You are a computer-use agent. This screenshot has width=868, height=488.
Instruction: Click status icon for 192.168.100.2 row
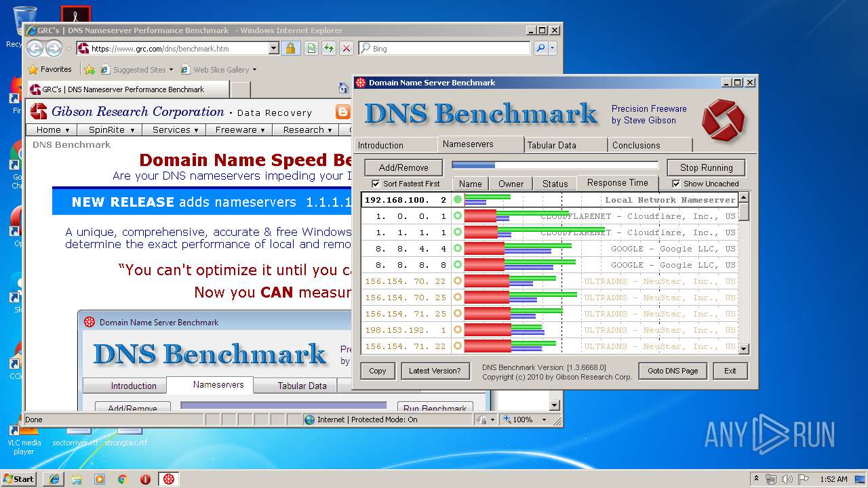click(458, 199)
